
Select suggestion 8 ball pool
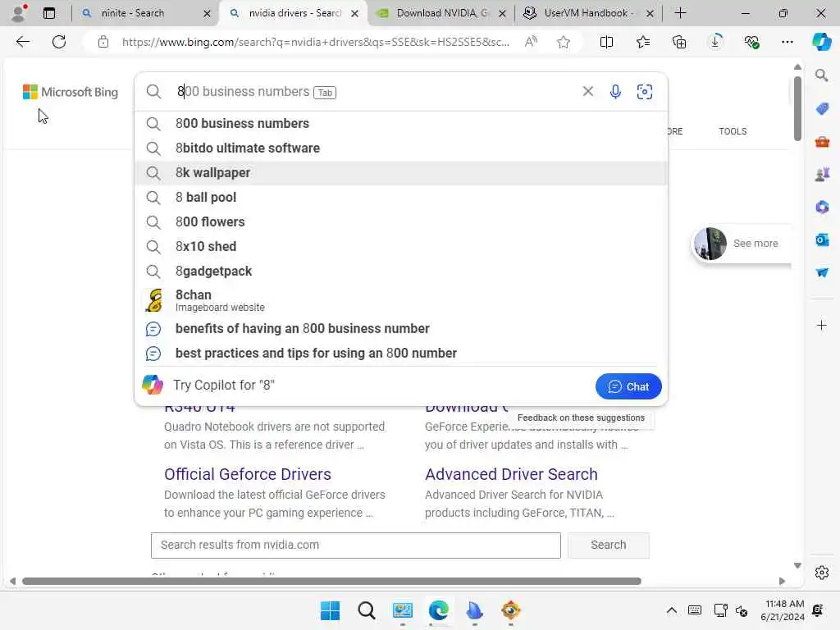click(x=400, y=198)
